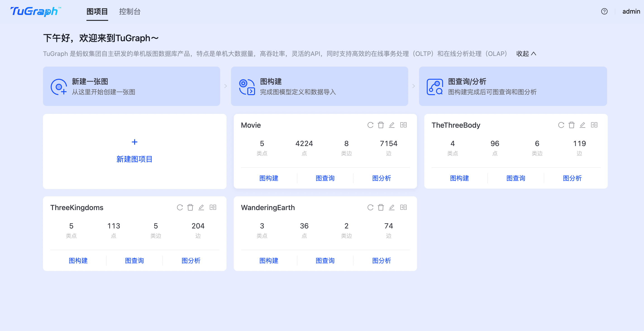Click the 204 edge count on ThreeKingdoms
The width and height of the screenshot is (644, 331).
[198, 226]
